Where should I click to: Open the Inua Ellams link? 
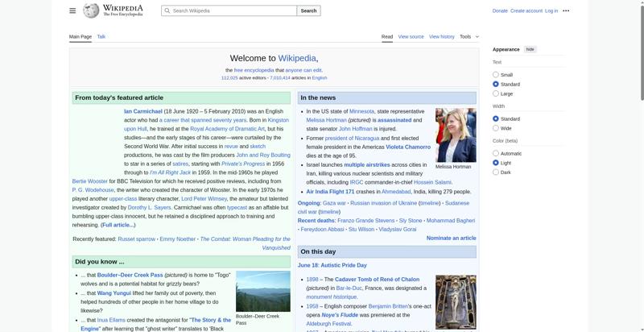coord(112,320)
